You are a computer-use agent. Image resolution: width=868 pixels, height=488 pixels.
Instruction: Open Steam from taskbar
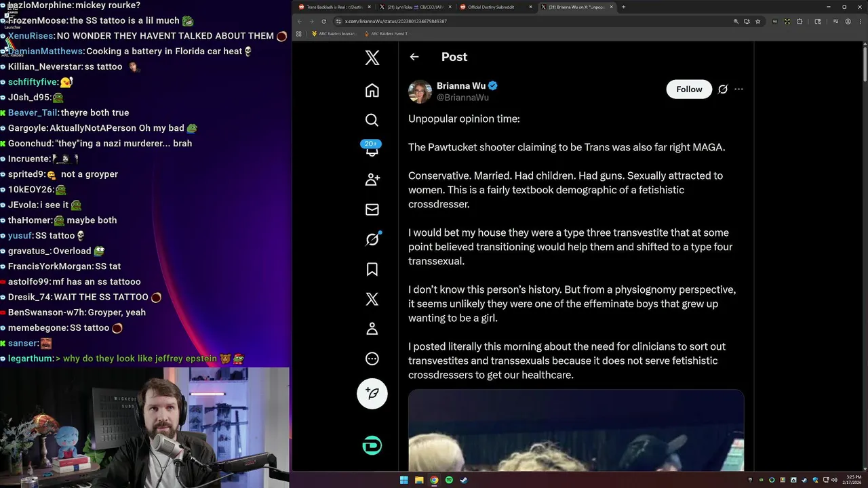(x=464, y=480)
